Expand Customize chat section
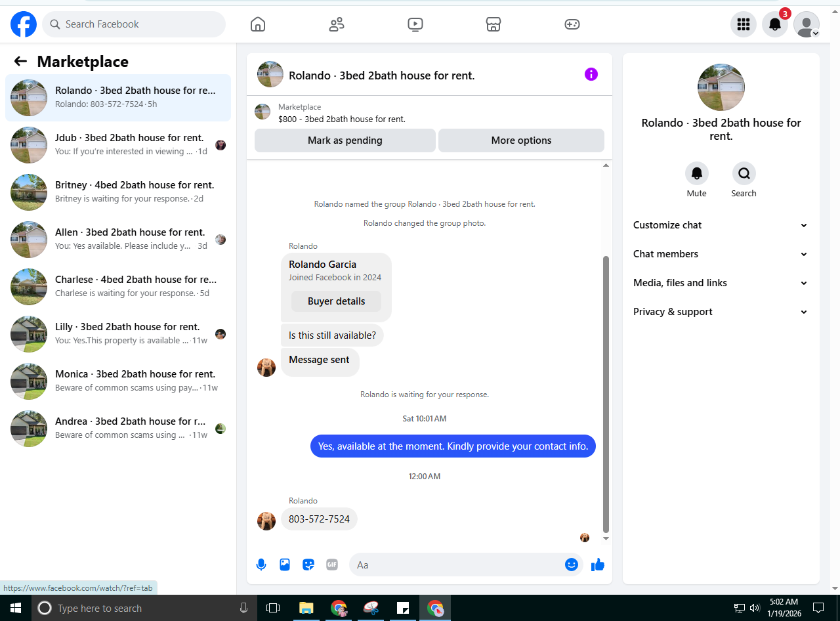This screenshot has height=621, width=840. coord(721,225)
